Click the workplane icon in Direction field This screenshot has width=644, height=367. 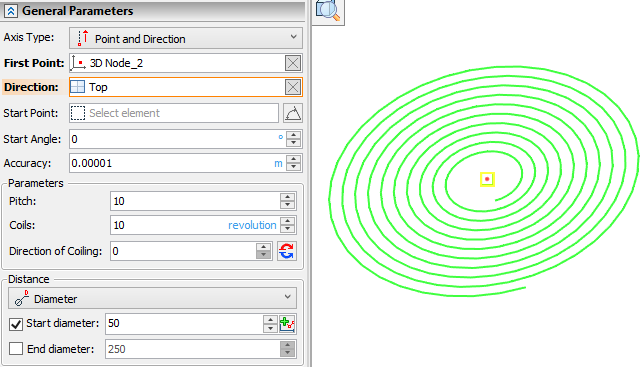pyautogui.click(x=78, y=87)
